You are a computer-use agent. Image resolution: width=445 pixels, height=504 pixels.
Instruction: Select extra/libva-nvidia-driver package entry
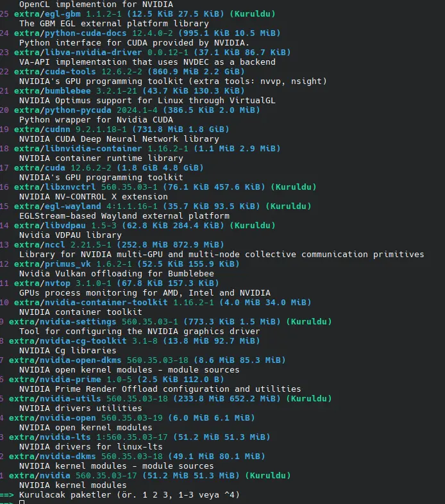(x=145, y=53)
